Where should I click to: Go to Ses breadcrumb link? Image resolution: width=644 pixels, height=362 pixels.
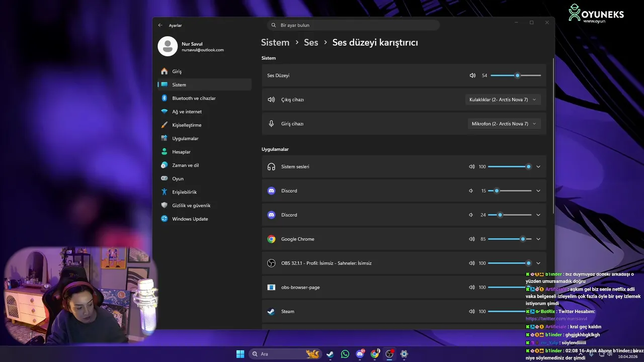(x=311, y=43)
